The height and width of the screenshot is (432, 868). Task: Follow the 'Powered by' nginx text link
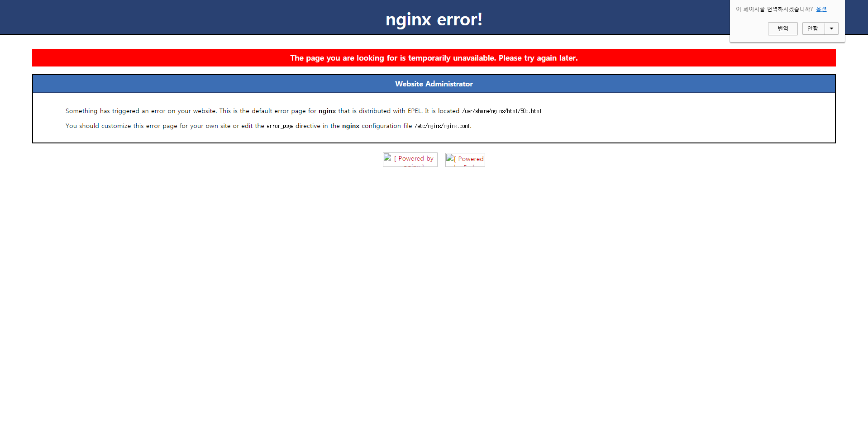(416, 159)
